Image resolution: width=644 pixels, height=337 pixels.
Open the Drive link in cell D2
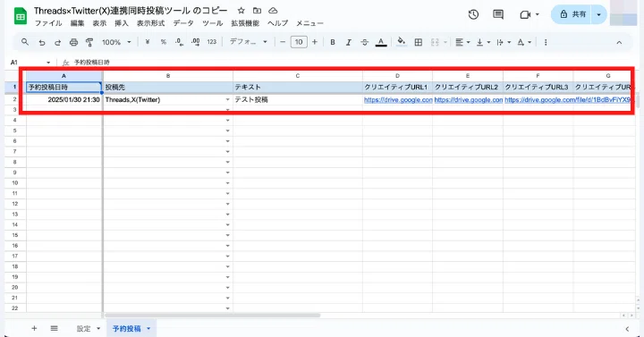click(x=397, y=100)
